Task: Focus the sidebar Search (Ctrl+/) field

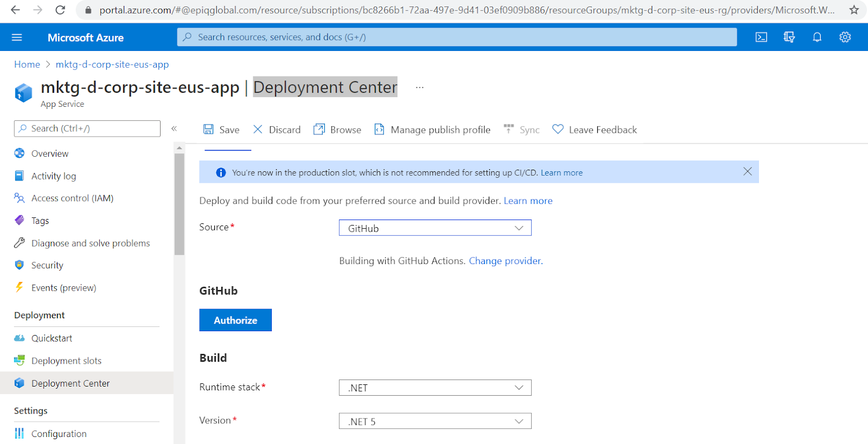Action: 87,128
